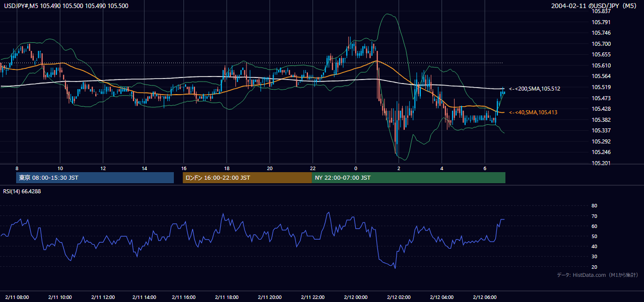644x302 pixels.
Task: Click hour marker 14 under the price chart
Action: [x=144, y=168]
